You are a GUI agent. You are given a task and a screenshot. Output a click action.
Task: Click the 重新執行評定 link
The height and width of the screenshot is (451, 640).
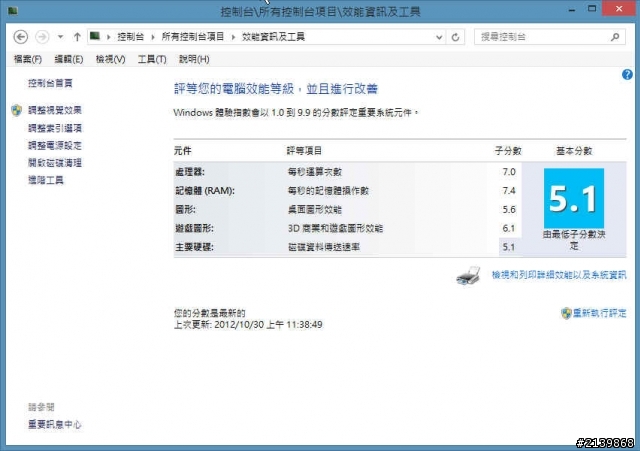point(599,313)
